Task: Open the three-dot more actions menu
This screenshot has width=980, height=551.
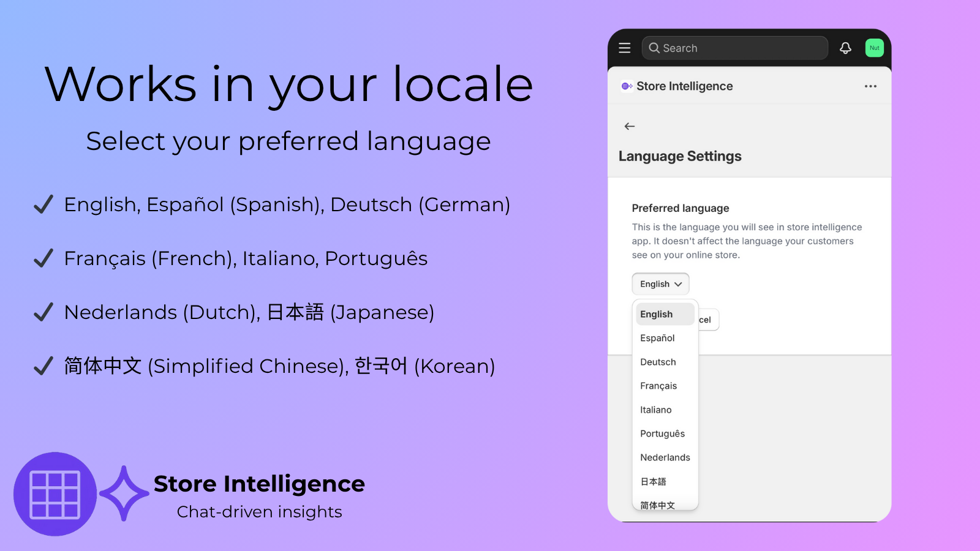Action: click(x=870, y=86)
